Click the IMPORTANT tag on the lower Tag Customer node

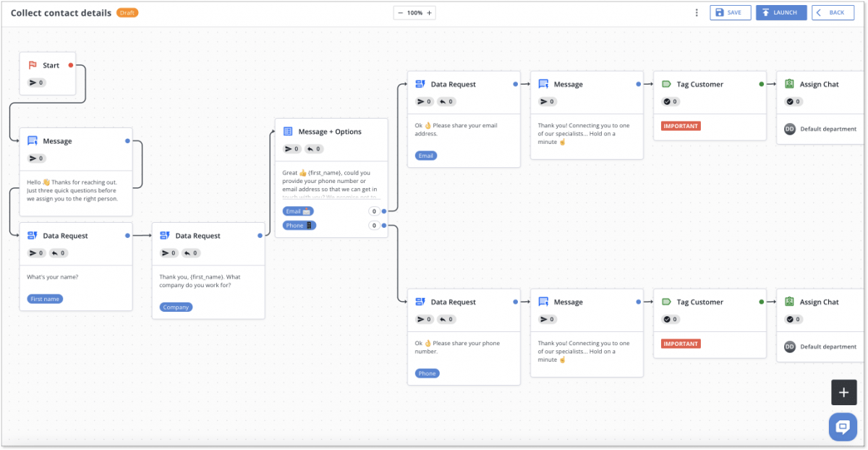click(680, 343)
